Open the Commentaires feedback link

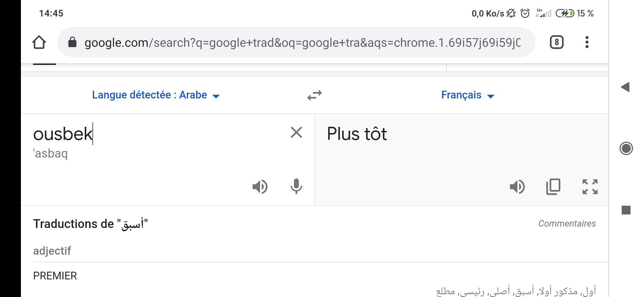[x=567, y=224]
